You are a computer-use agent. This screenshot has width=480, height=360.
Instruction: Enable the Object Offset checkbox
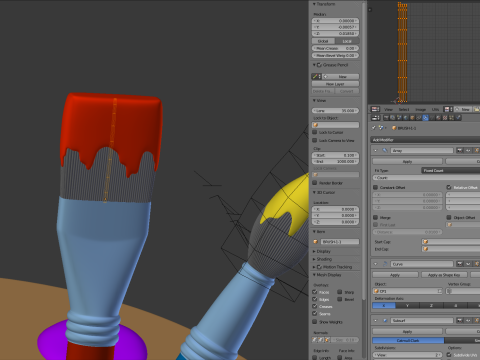449,217
